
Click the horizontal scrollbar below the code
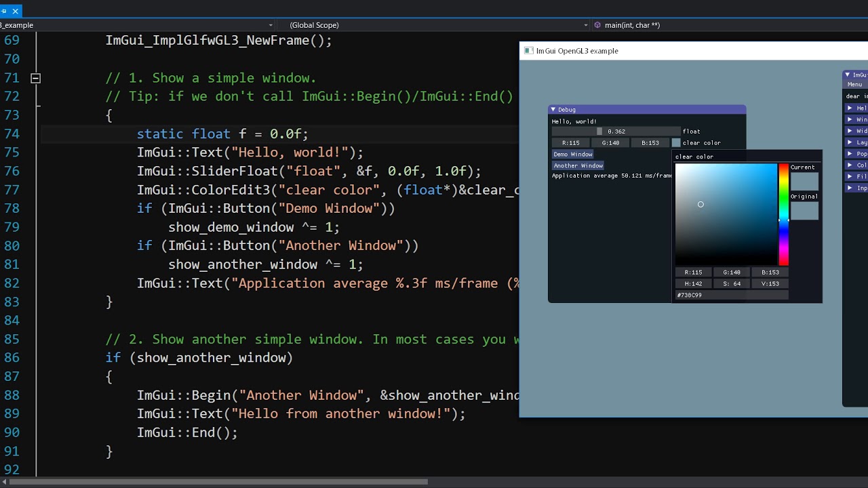click(x=218, y=483)
